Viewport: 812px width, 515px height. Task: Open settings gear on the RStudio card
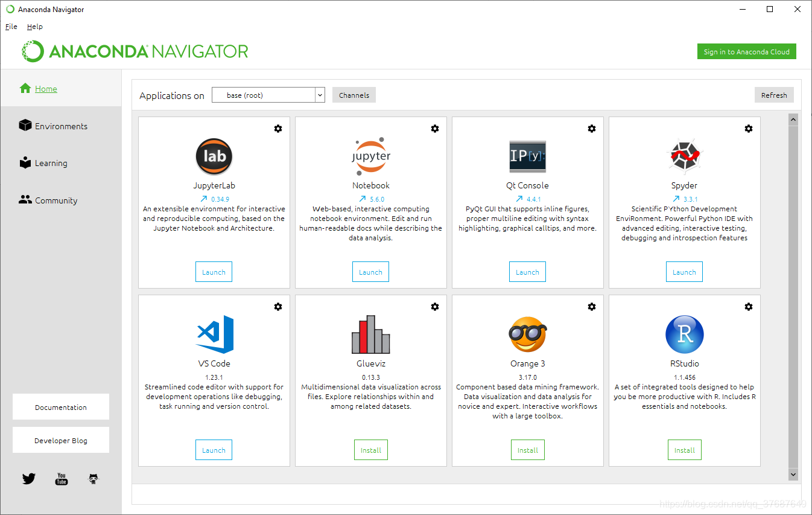(x=748, y=307)
